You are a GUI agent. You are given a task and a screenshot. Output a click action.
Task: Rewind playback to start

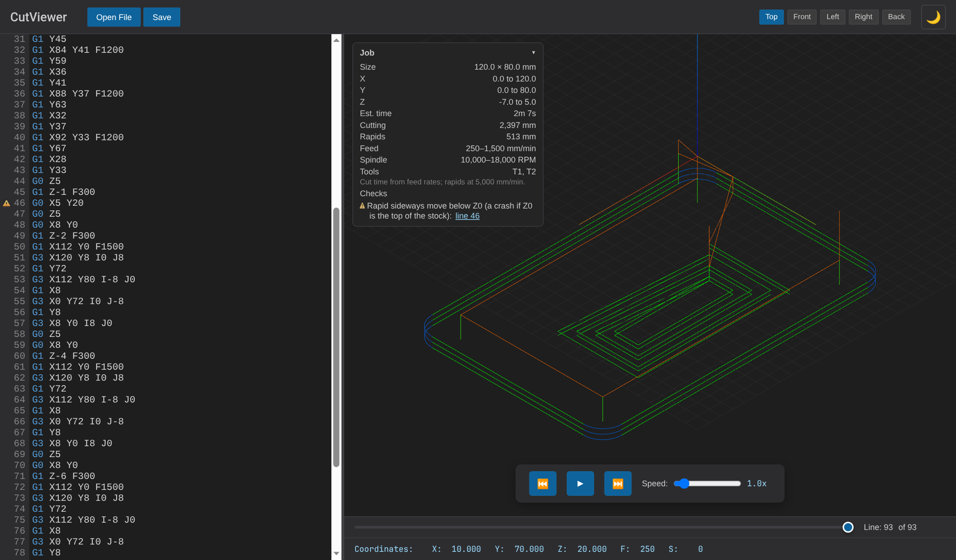click(x=543, y=484)
